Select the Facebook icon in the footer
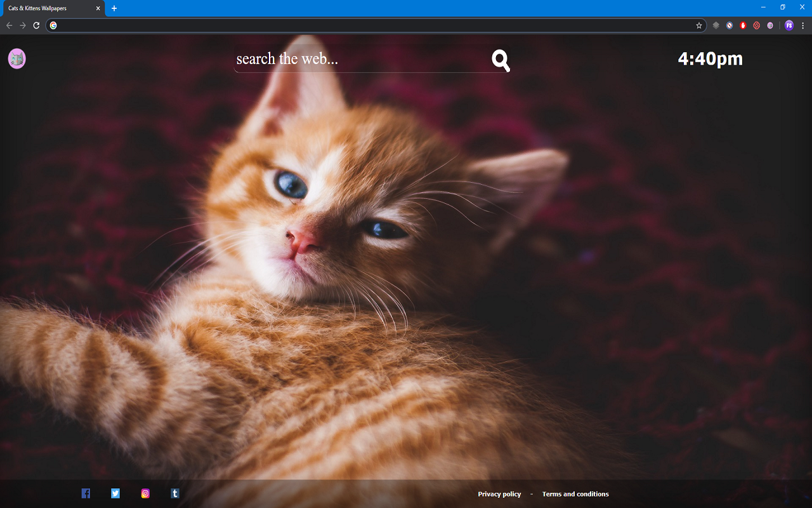 coord(86,493)
